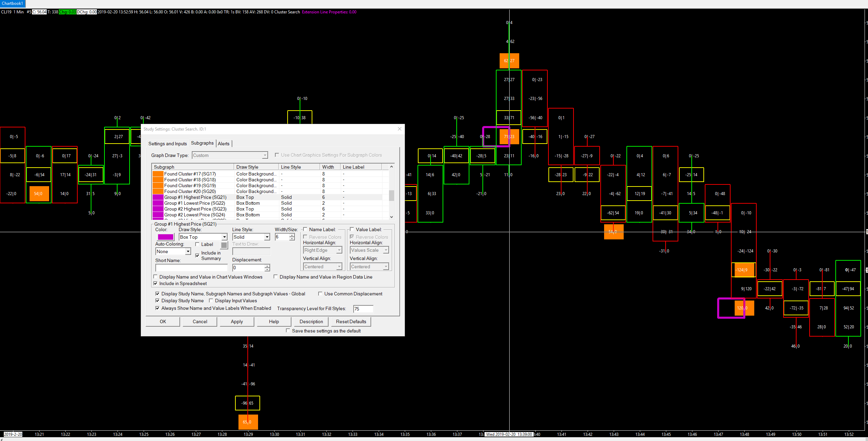Toggle Display Input Values checkbox
Viewport: 868px width, 441px height.
click(x=211, y=301)
